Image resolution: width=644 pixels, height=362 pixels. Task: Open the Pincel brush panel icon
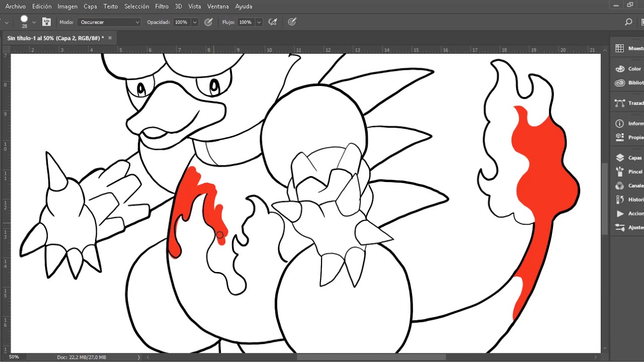pos(620,171)
